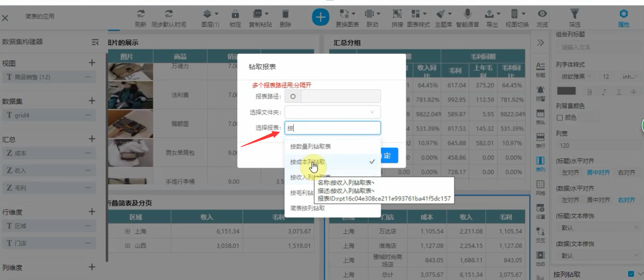Open the (标题)文本修饰 dropdown
The width and height of the screenshot is (644, 280).
599,228
